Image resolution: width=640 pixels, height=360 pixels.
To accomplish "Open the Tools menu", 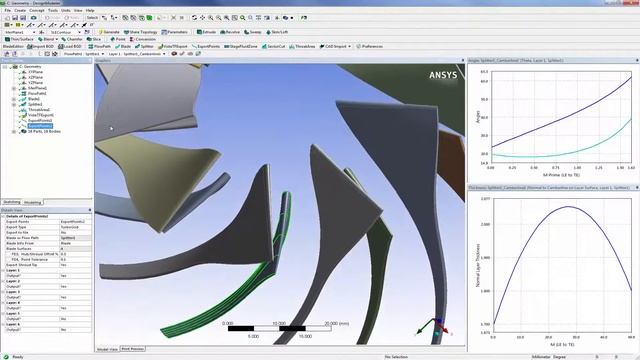I will coord(53,10).
